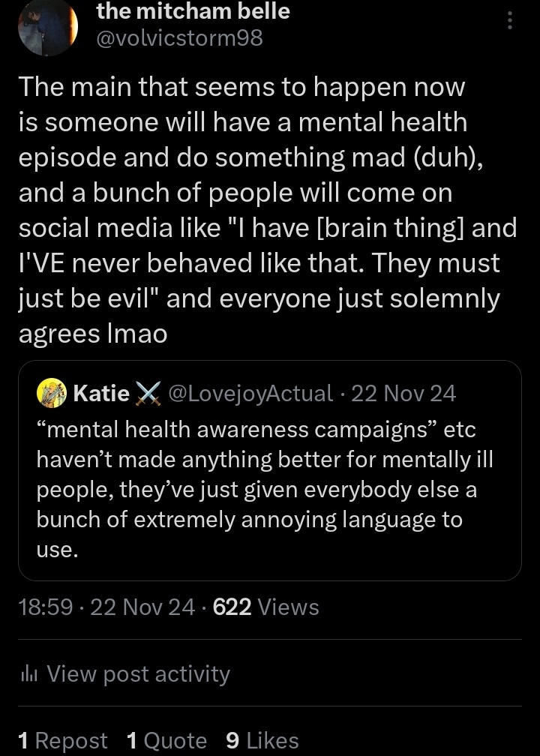Click the quoted post's "22 Nov 24" date
This screenshot has height=756, width=540.
[x=403, y=393]
